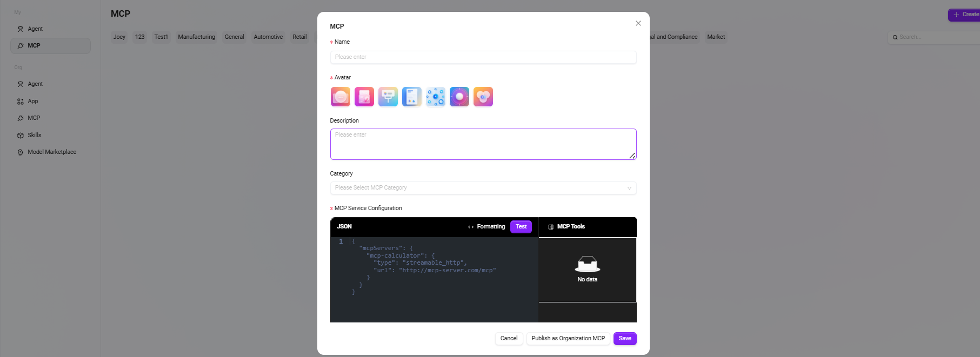Select the Manufacturing category tab

(196, 37)
